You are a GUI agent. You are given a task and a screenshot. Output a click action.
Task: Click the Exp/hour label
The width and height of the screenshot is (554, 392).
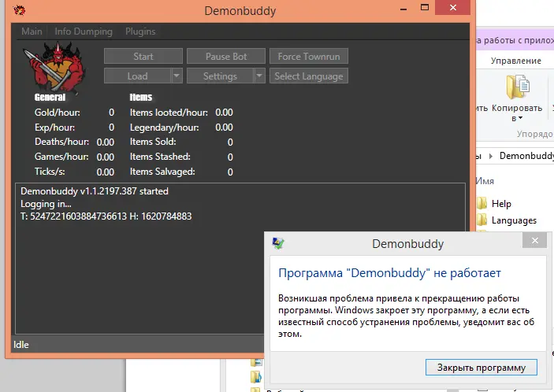(54, 128)
